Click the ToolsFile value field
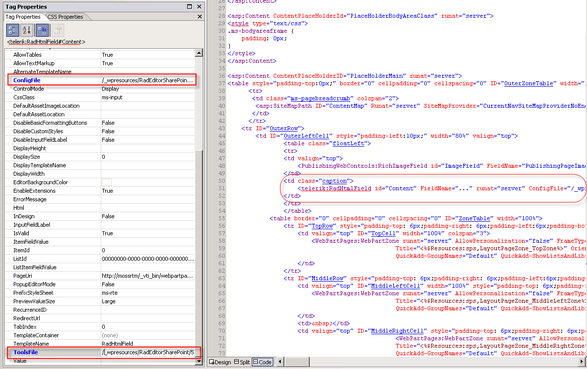This screenshot has width=587, height=369. (148, 352)
